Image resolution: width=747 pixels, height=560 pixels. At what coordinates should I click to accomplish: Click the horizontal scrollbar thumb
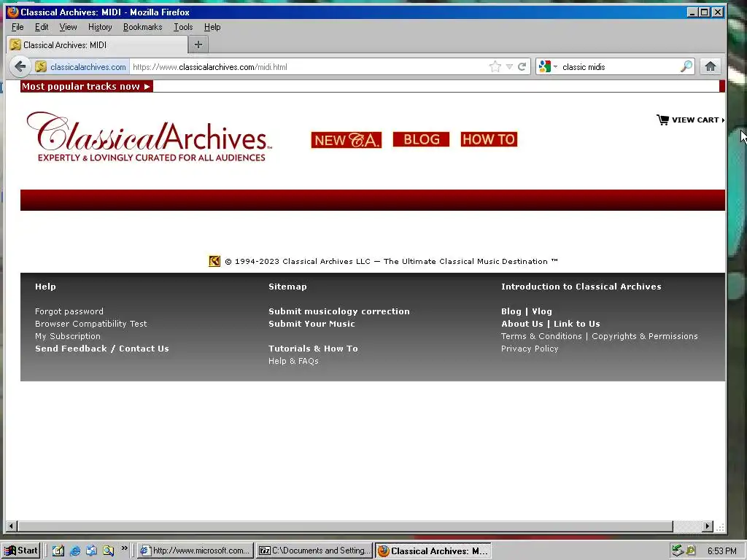coord(345,526)
